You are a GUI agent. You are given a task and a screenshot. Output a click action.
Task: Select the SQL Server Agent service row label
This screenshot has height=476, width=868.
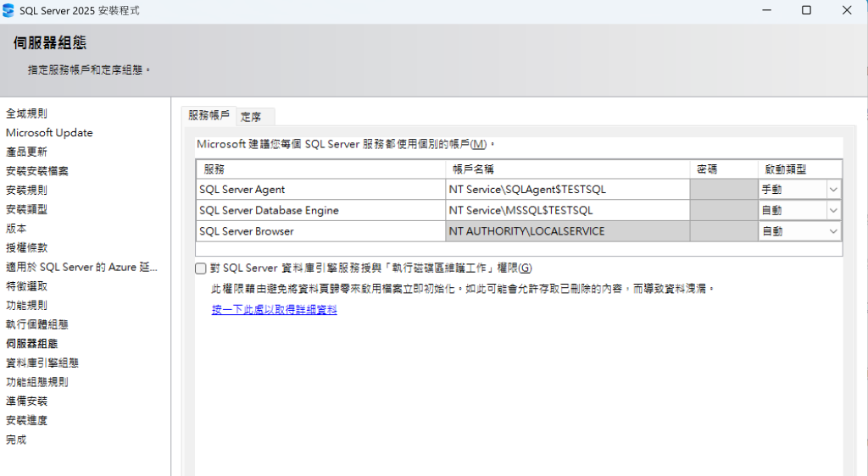tap(242, 190)
